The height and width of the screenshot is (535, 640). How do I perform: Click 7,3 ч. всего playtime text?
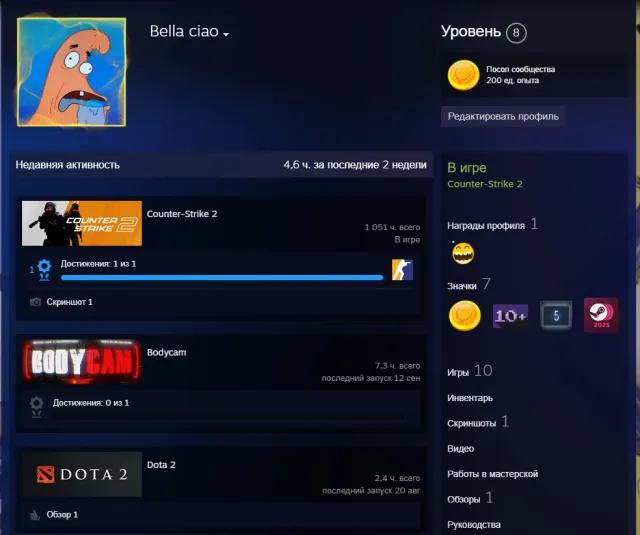[398, 366]
